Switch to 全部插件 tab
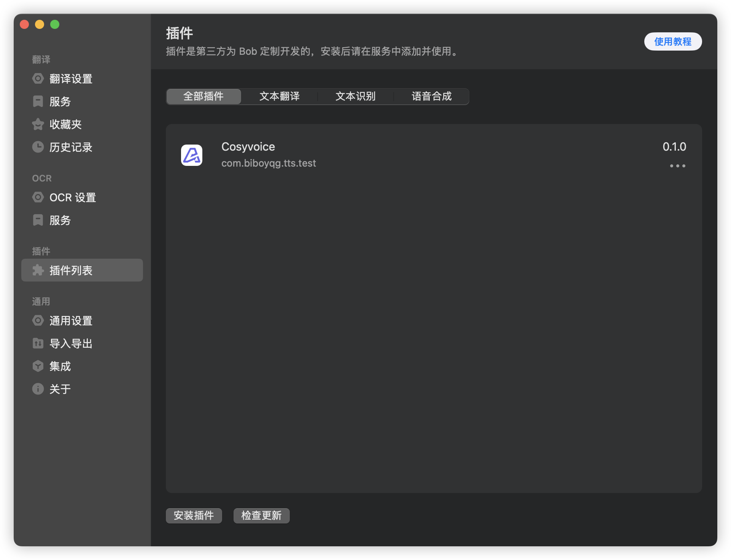The height and width of the screenshot is (560, 731). tap(203, 96)
